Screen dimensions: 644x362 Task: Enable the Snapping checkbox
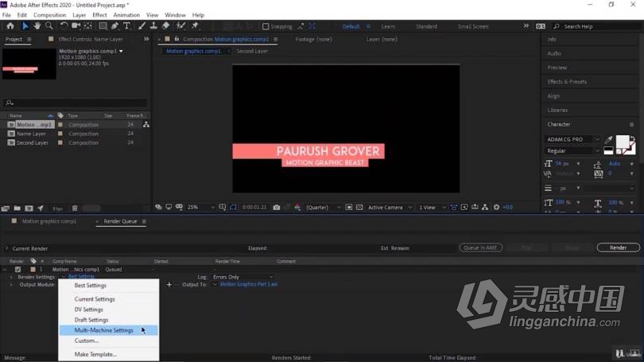pyautogui.click(x=266, y=26)
